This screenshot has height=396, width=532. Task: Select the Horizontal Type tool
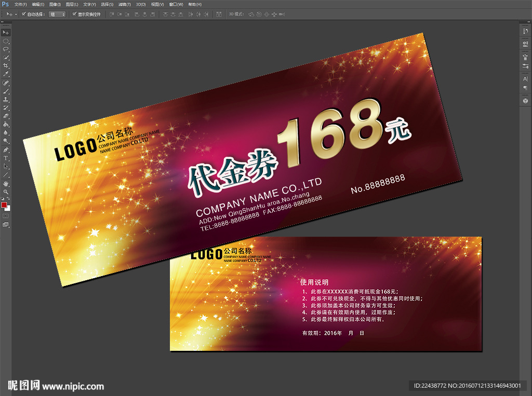pos(6,158)
